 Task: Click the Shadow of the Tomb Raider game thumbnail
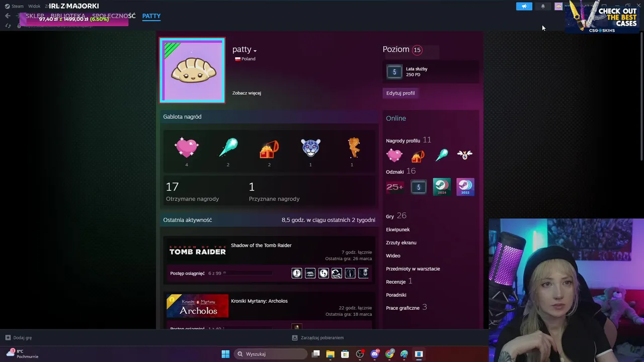pyautogui.click(x=197, y=250)
